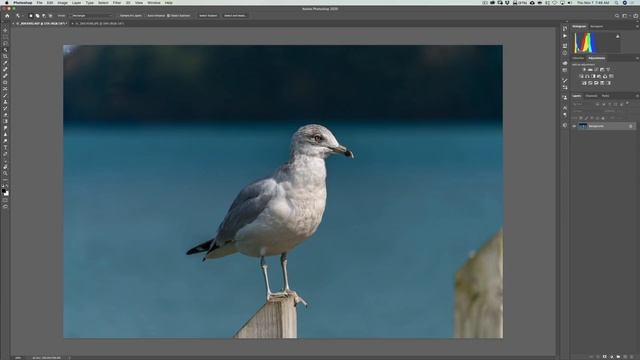Switch to the Navigator tab
This screenshot has width=640, height=360.
click(x=596, y=27)
